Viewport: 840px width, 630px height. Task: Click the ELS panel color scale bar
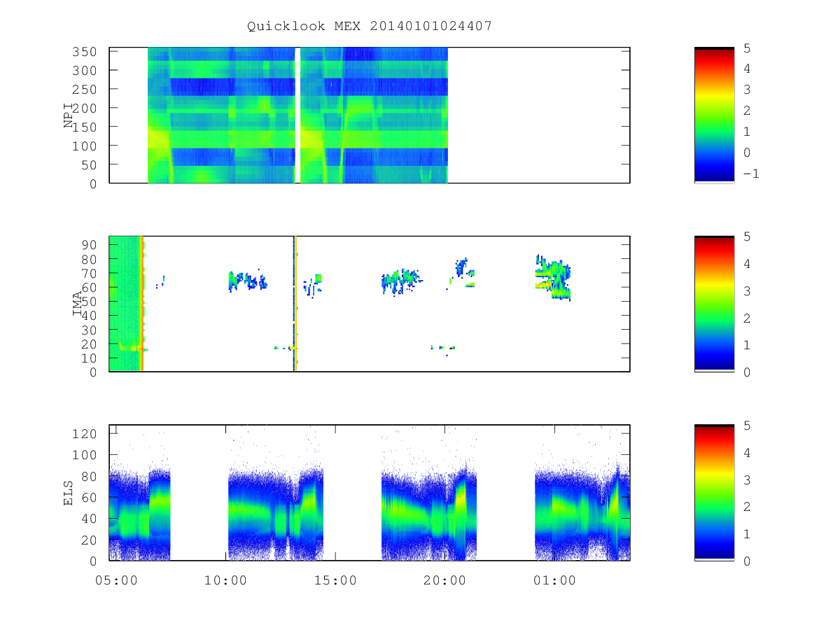(714, 493)
